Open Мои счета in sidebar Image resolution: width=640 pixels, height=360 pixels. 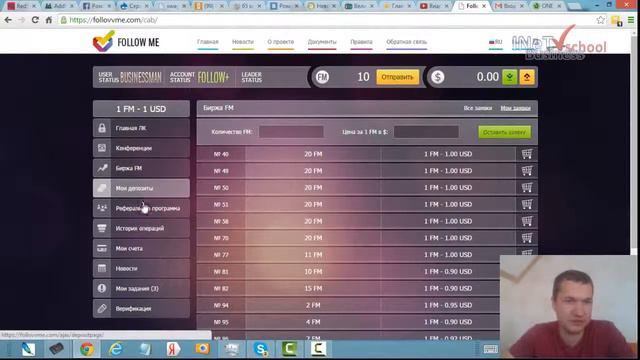(141, 248)
